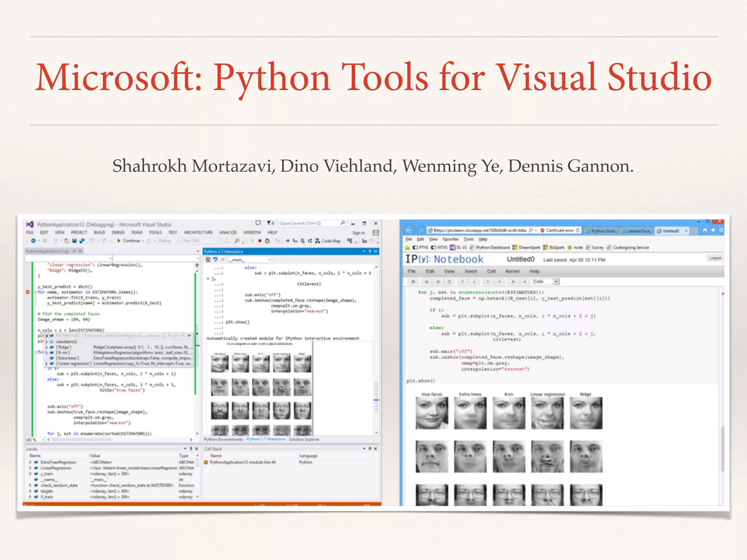The height and width of the screenshot is (560, 747).
Task: Click the Navigate Backward icon in Visual Studio
Action: tap(33, 241)
